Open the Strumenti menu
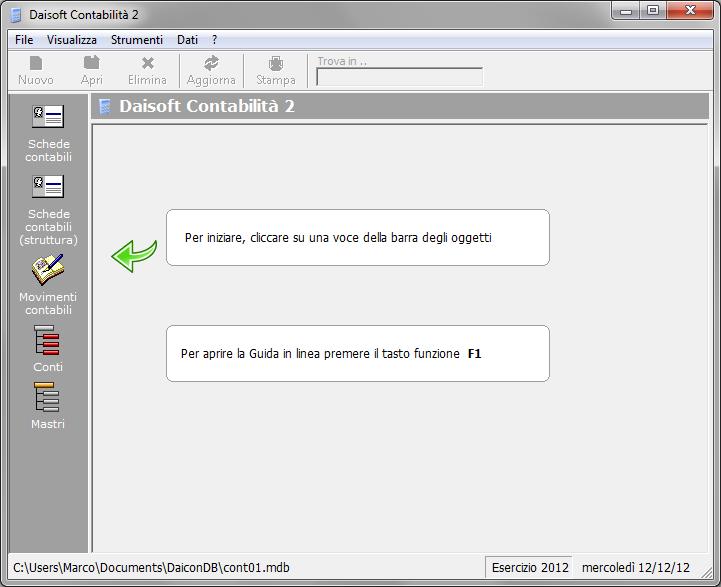Screen dimensions: 721x587 coord(136,40)
